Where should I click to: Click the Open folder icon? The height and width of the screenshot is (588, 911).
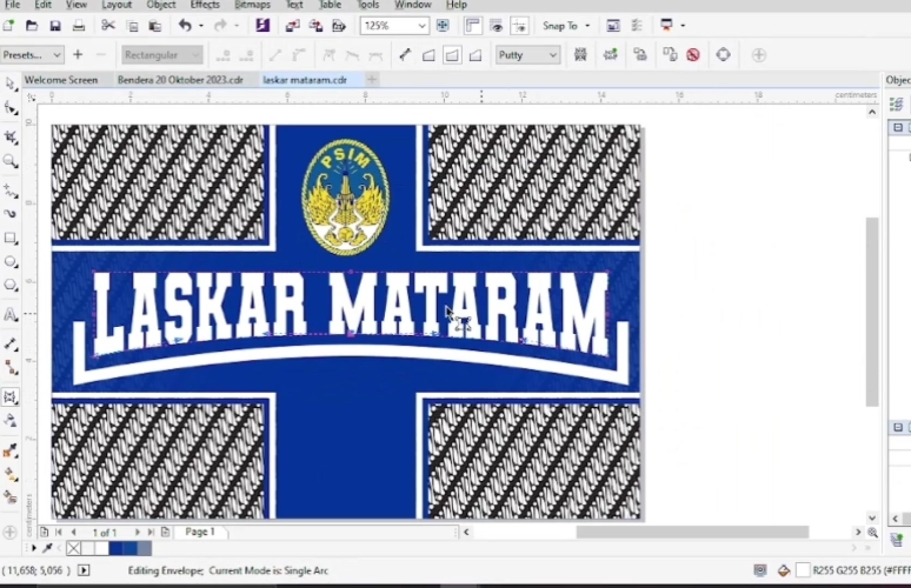(x=32, y=26)
